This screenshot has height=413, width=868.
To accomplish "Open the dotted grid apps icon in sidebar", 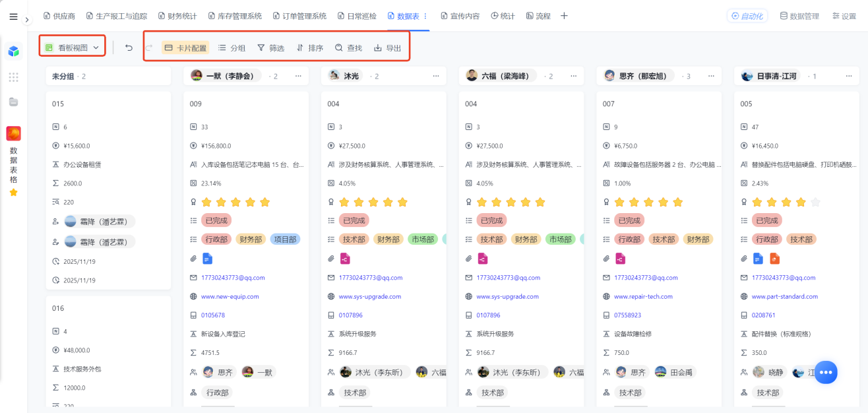I will (13, 77).
